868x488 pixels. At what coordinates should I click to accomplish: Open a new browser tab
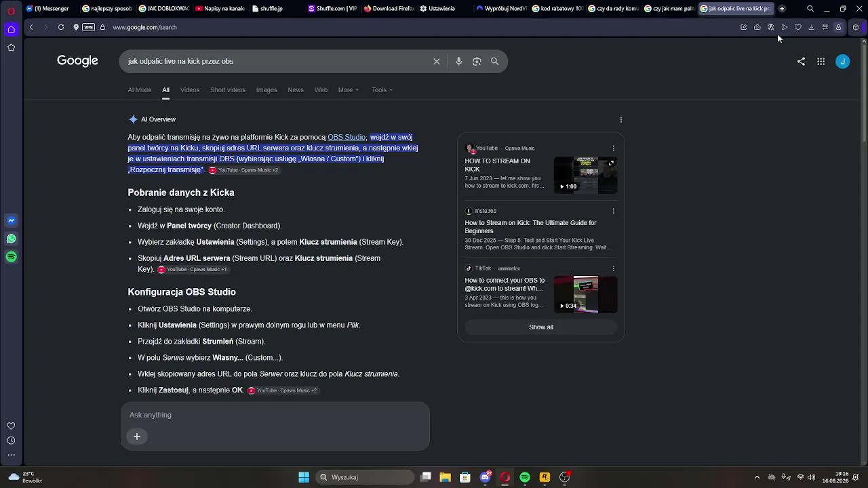[x=782, y=9]
